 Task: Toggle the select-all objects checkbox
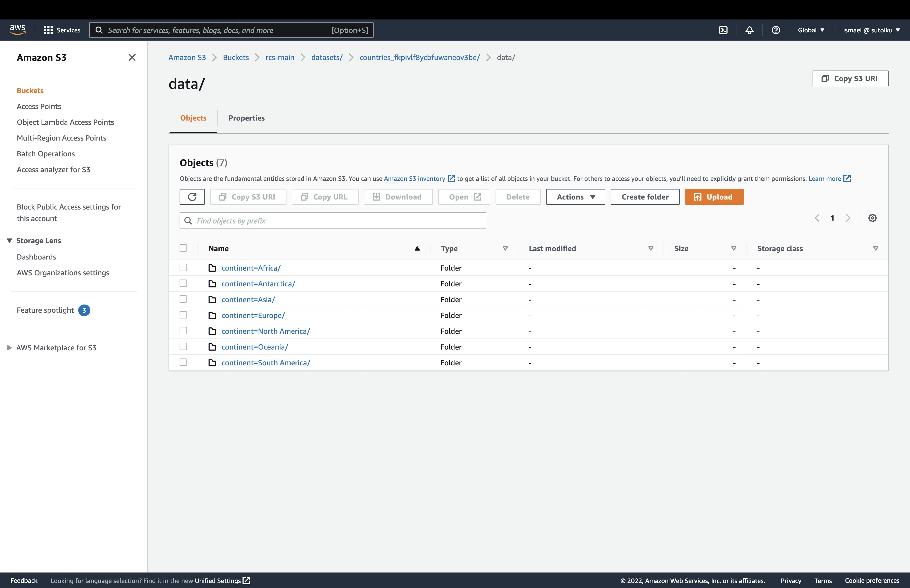(183, 248)
